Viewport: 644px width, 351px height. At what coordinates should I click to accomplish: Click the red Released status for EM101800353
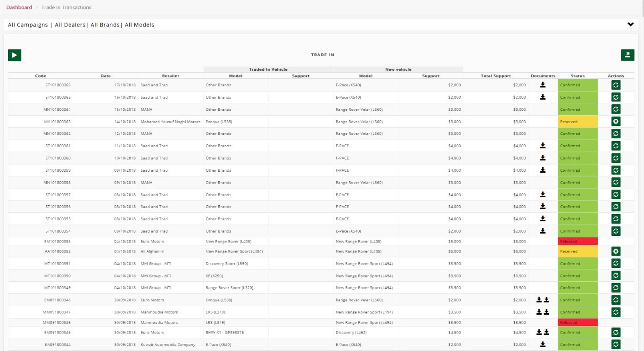pyautogui.click(x=578, y=242)
